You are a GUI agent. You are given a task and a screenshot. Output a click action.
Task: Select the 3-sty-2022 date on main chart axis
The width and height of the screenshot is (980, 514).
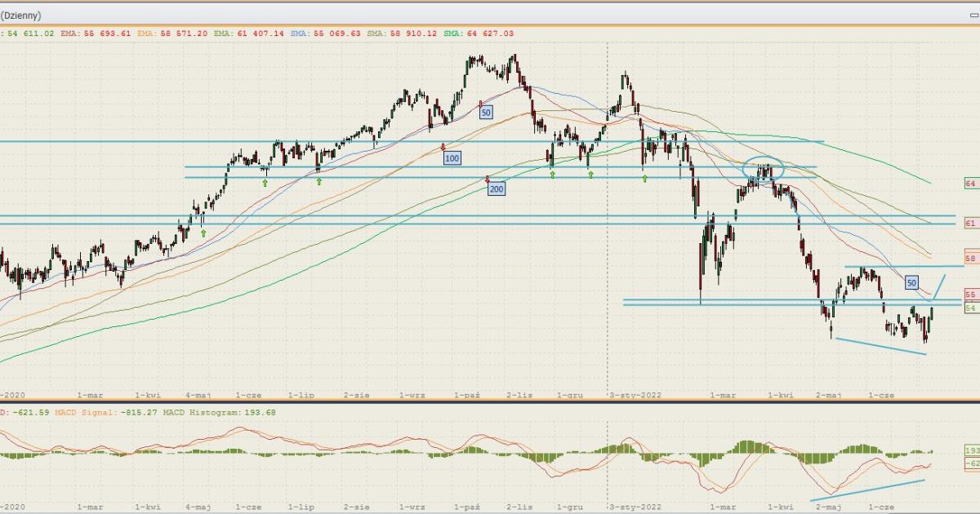coord(635,395)
